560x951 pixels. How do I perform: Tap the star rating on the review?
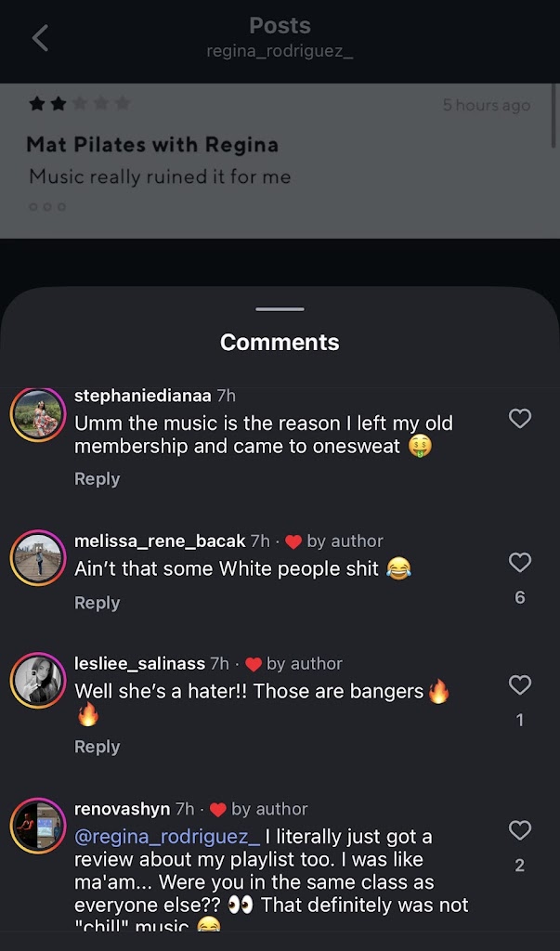tap(79, 104)
